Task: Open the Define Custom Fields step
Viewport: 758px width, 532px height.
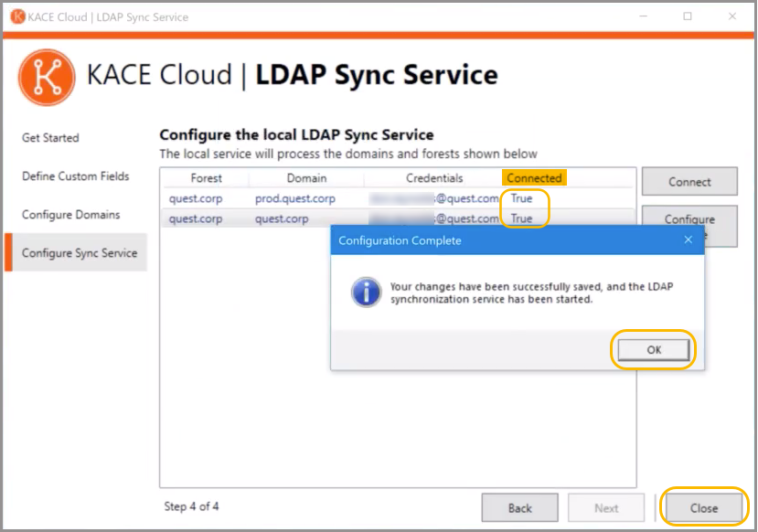Action: 75,176
